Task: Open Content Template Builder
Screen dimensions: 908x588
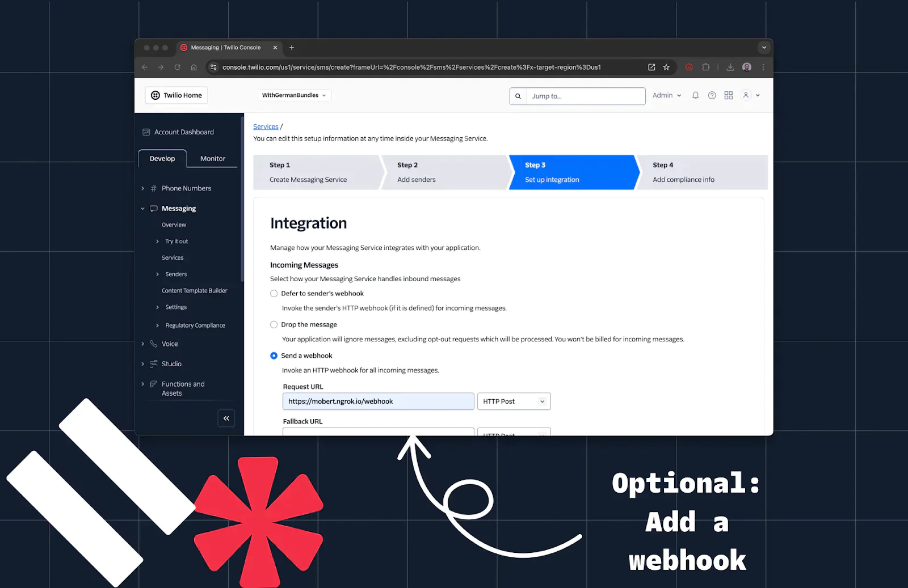Action: [x=194, y=291]
